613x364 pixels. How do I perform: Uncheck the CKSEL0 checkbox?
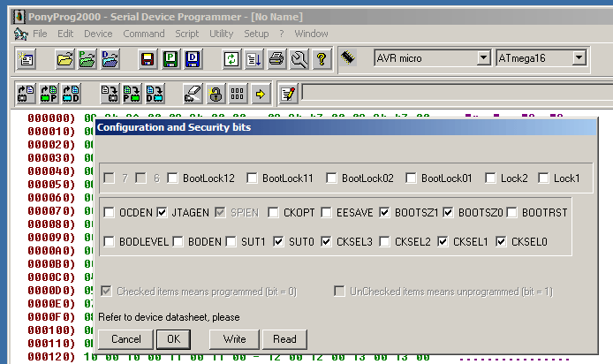tap(501, 241)
